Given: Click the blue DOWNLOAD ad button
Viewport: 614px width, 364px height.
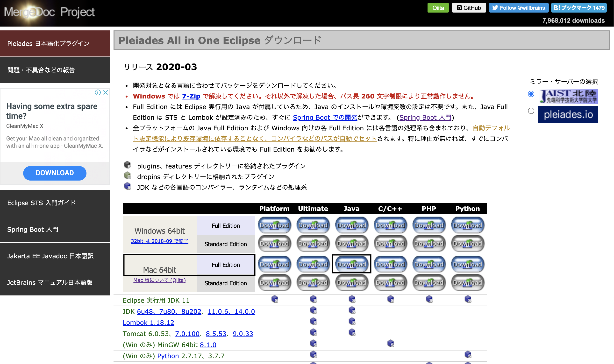Looking at the screenshot, I should [55, 173].
